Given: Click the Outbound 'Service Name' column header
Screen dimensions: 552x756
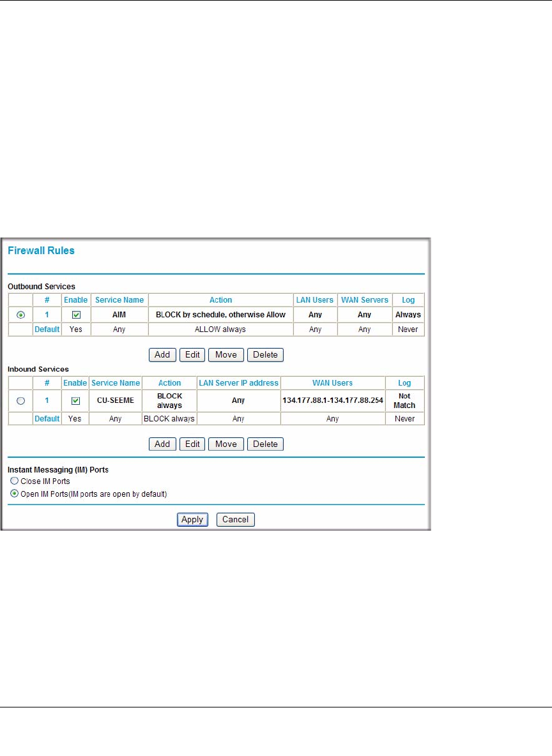Looking at the screenshot, I should [x=119, y=300].
